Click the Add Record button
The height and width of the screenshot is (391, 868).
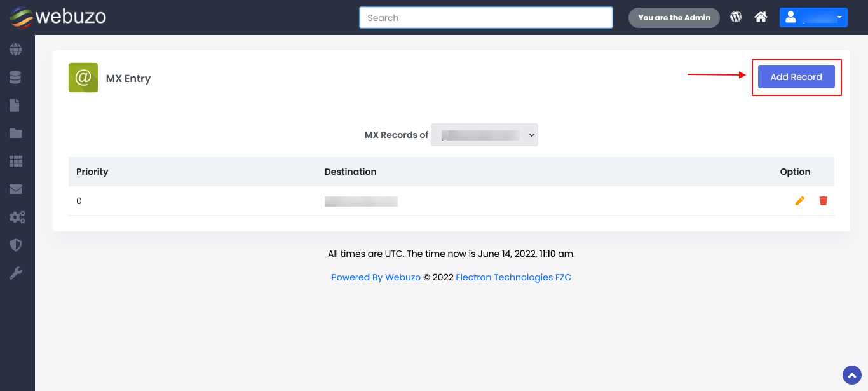pos(796,76)
